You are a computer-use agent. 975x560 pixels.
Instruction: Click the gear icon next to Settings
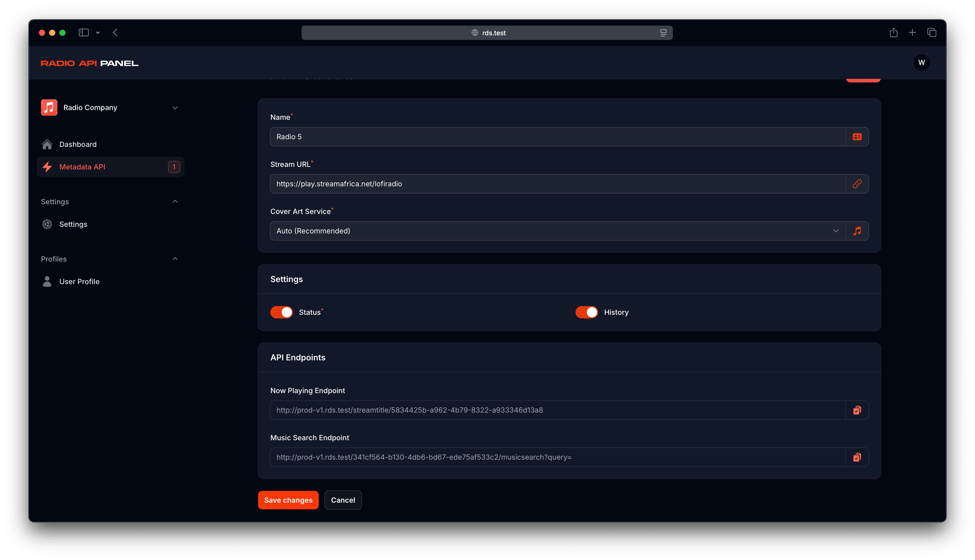tap(48, 223)
